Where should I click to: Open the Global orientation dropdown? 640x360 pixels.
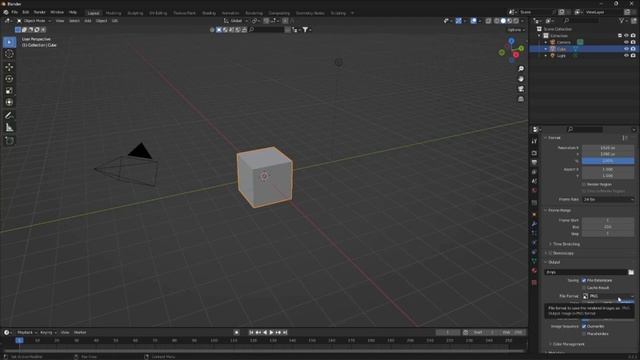(x=236, y=21)
